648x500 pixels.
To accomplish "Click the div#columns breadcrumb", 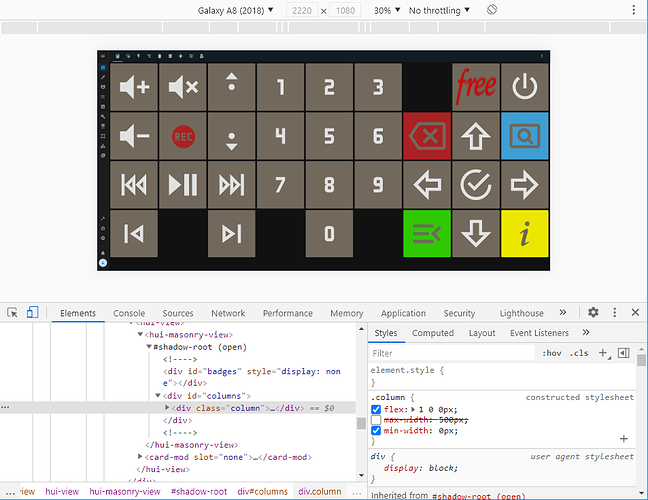I will click(x=262, y=491).
